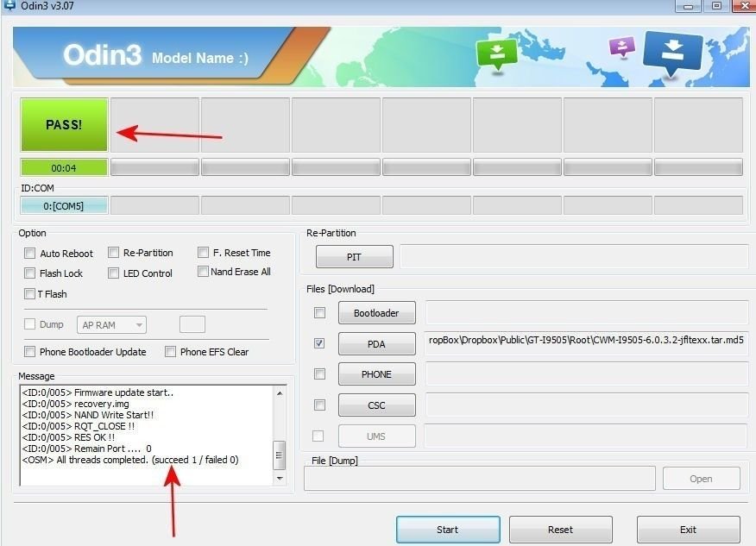Enable Flash Lock checkbox
The width and height of the screenshot is (756, 546).
pyautogui.click(x=30, y=273)
